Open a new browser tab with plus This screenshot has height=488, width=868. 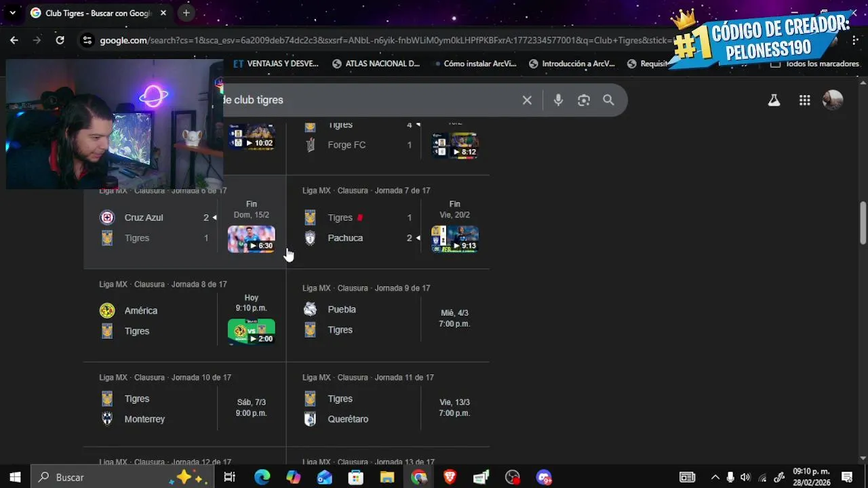(x=186, y=13)
